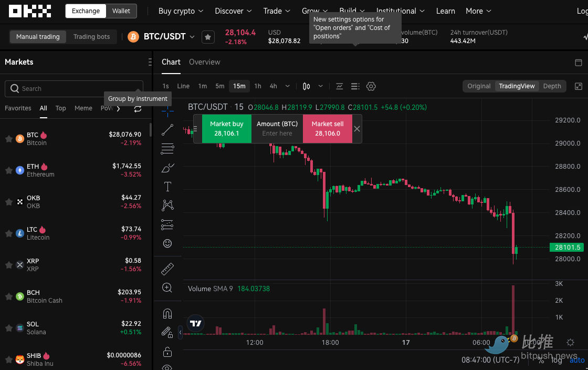588x370 pixels.
Task: Click the Amount (BTC) input field
Action: tap(277, 129)
